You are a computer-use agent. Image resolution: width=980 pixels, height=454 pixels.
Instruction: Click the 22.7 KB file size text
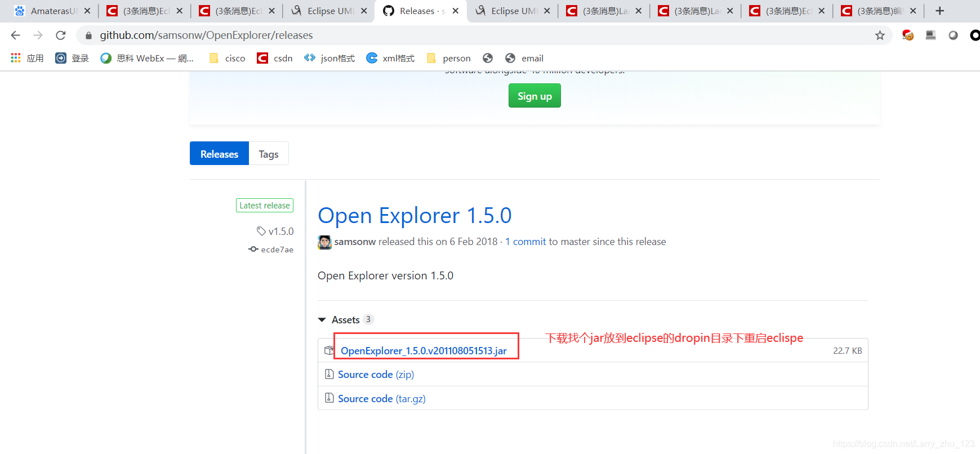pyautogui.click(x=848, y=350)
